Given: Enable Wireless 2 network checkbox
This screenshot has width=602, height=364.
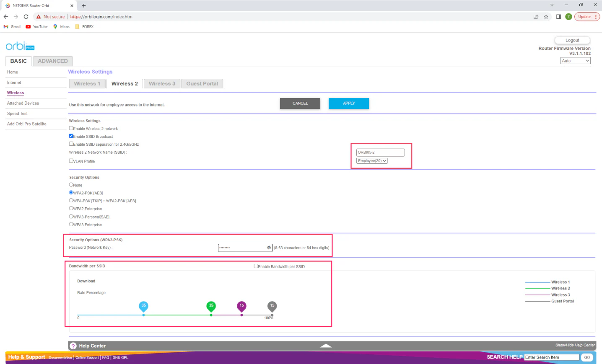Looking at the screenshot, I should coord(71,128).
